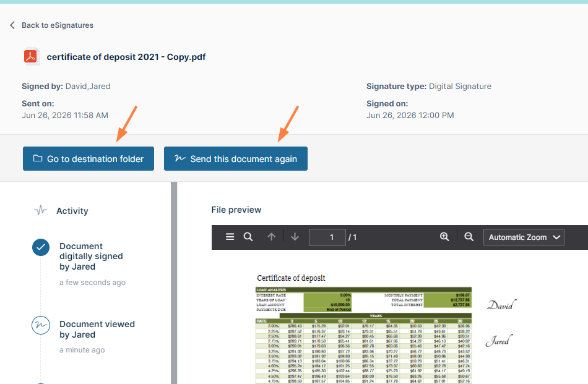Click the sent date Jun 26, 2026 11:58 AM

(x=65, y=116)
